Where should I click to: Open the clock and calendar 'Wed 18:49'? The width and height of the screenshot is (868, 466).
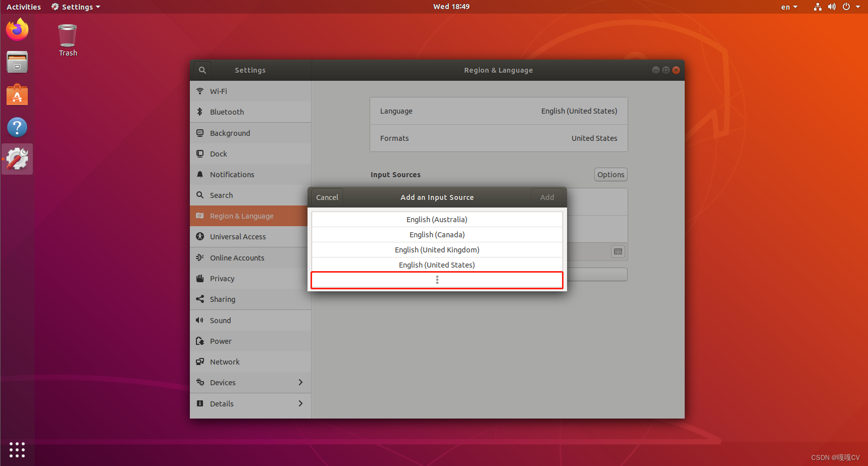(x=451, y=7)
